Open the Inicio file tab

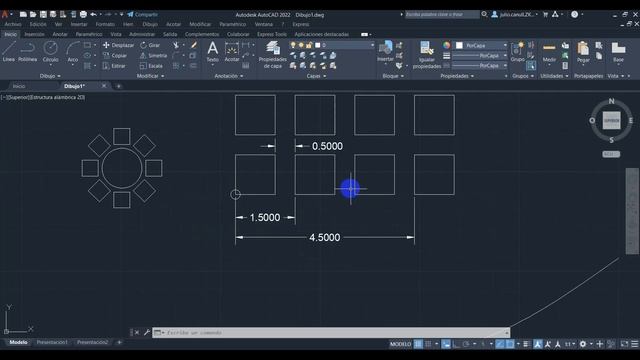coord(19,86)
